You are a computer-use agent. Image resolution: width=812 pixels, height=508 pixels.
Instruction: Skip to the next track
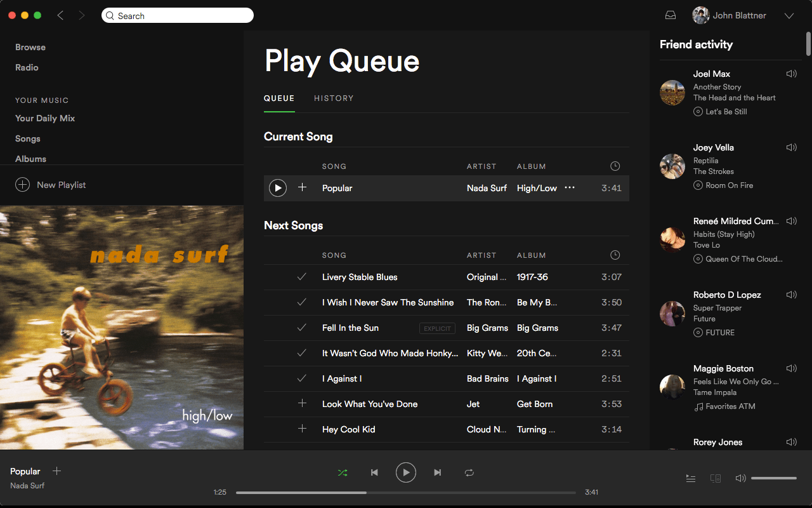(x=438, y=472)
